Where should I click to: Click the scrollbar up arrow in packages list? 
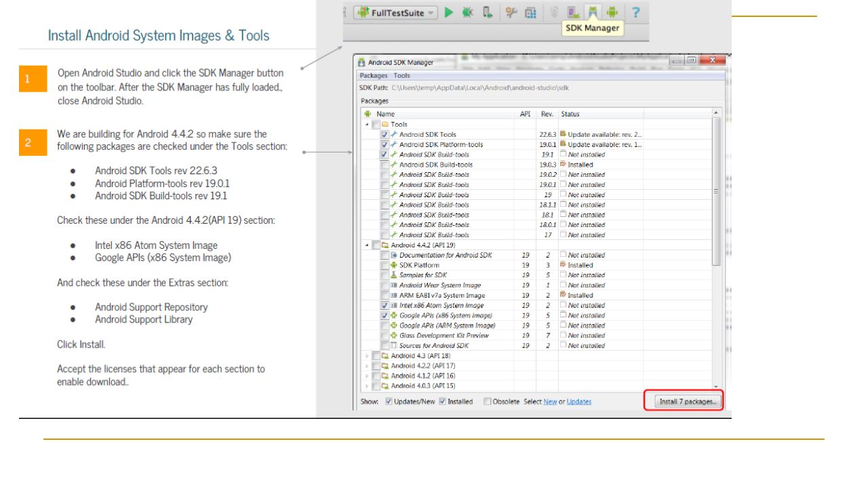point(716,113)
